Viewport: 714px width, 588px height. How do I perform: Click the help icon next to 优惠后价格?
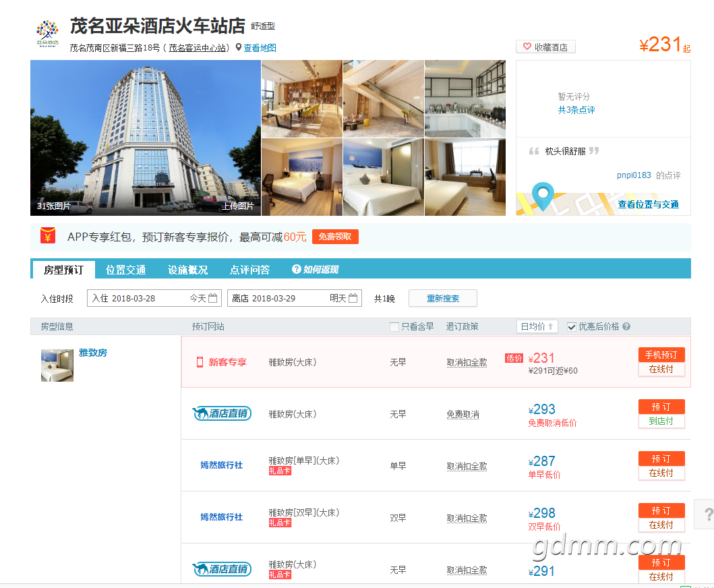[626, 326]
